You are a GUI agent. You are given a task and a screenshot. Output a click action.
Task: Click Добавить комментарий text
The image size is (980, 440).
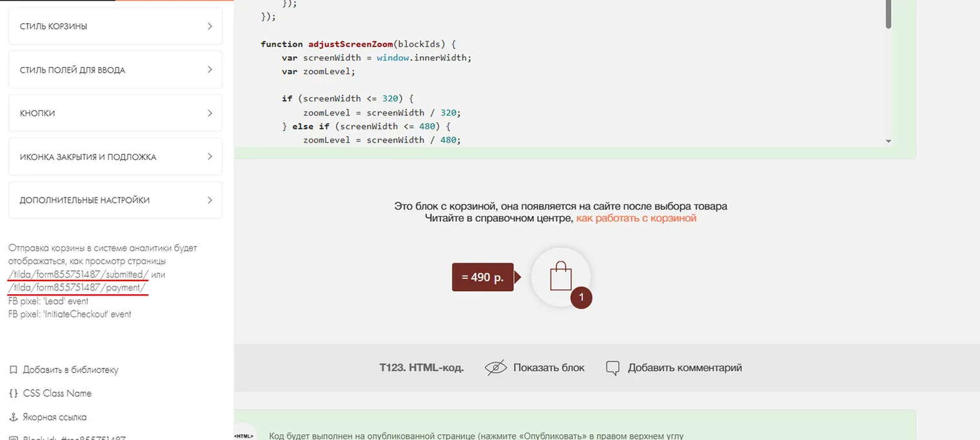(x=685, y=368)
